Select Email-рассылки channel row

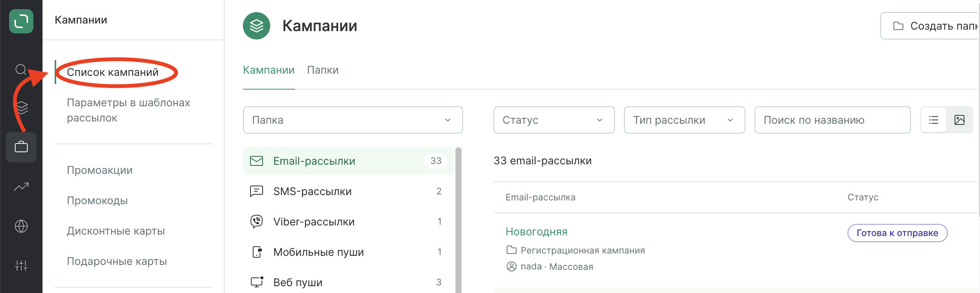point(348,161)
